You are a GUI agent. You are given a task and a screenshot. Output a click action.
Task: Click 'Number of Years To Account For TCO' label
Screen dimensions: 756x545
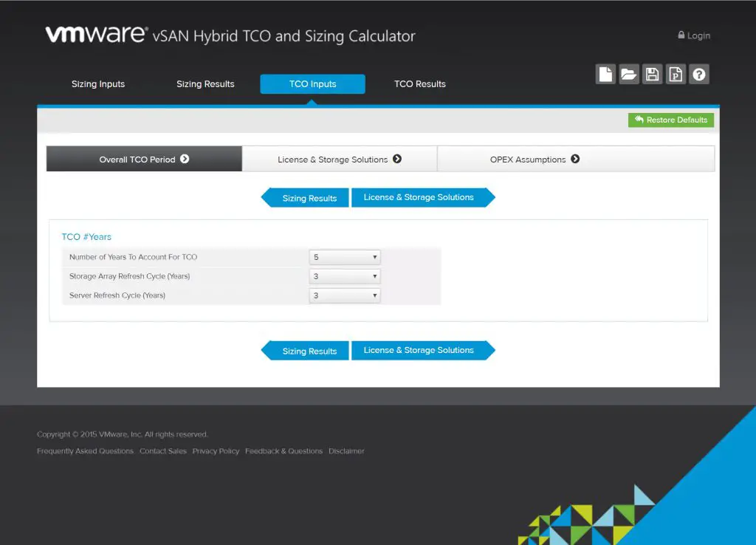click(133, 257)
